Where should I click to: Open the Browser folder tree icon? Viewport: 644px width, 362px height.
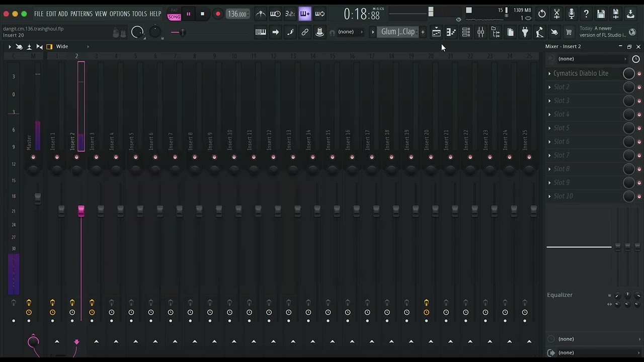coord(496,32)
